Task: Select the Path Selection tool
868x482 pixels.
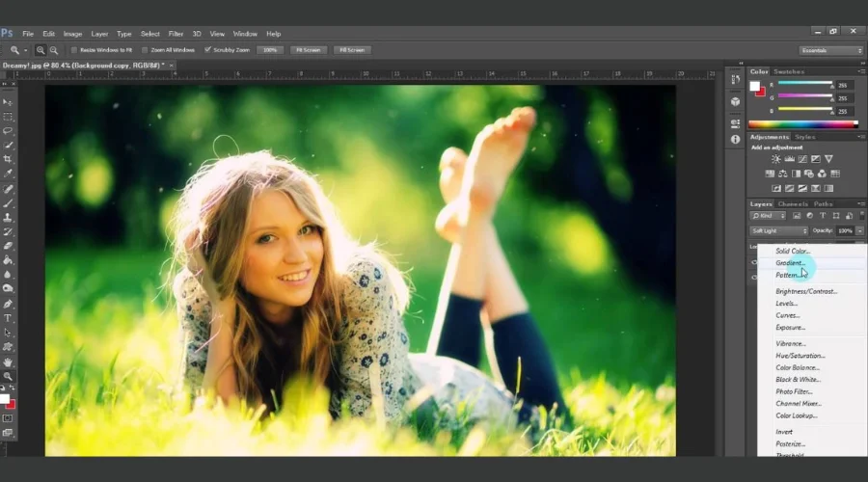Action: coord(8,333)
